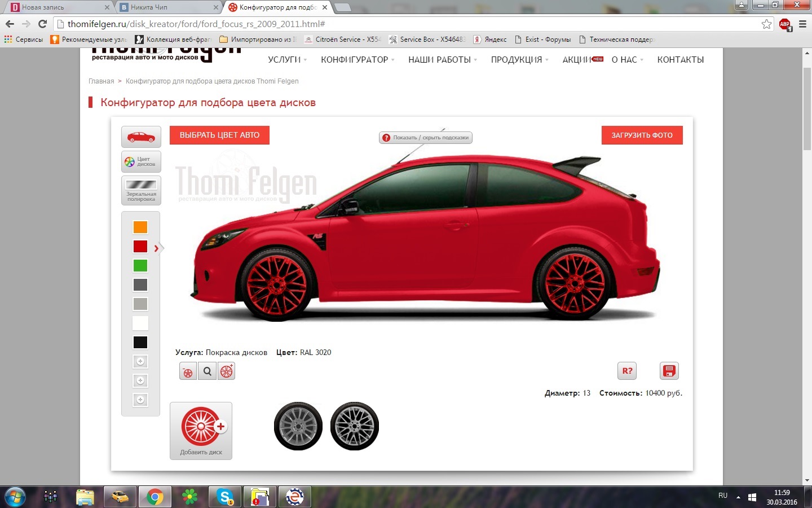Pick the light gray color swatch
The width and height of the screenshot is (812, 508).
click(140, 304)
